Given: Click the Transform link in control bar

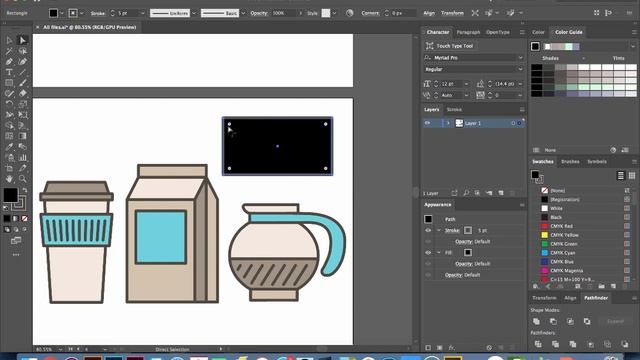Looking at the screenshot, I should coord(452,13).
